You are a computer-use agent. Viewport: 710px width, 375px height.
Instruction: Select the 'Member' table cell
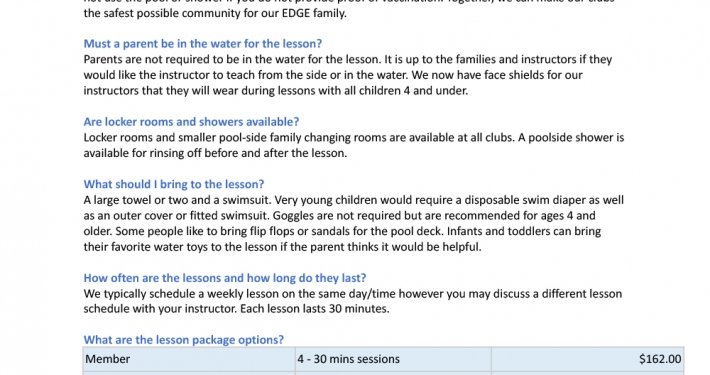pos(189,359)
